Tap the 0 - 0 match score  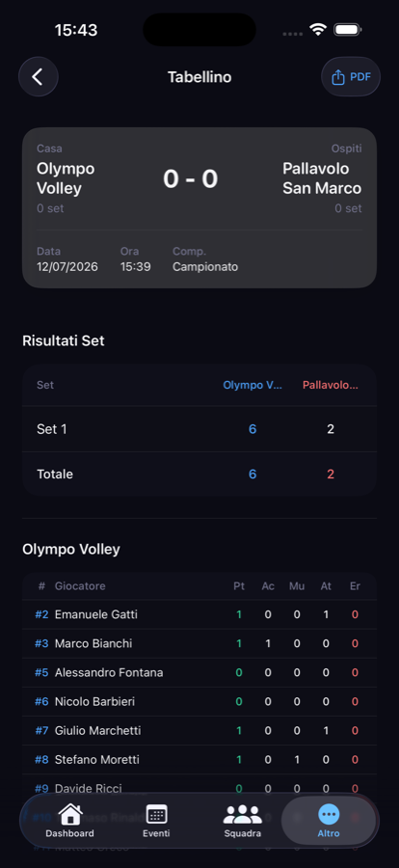191,178
